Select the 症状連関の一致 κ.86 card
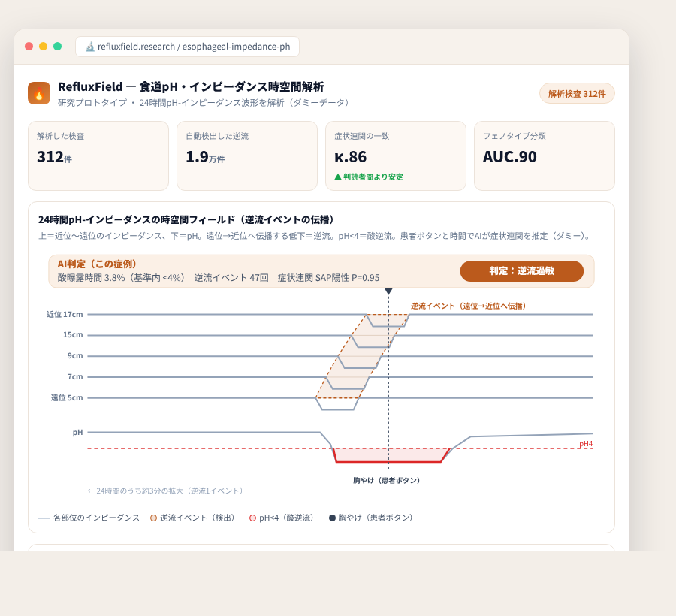The width and height of the screenshot is (676, 616). pos(396,156)
